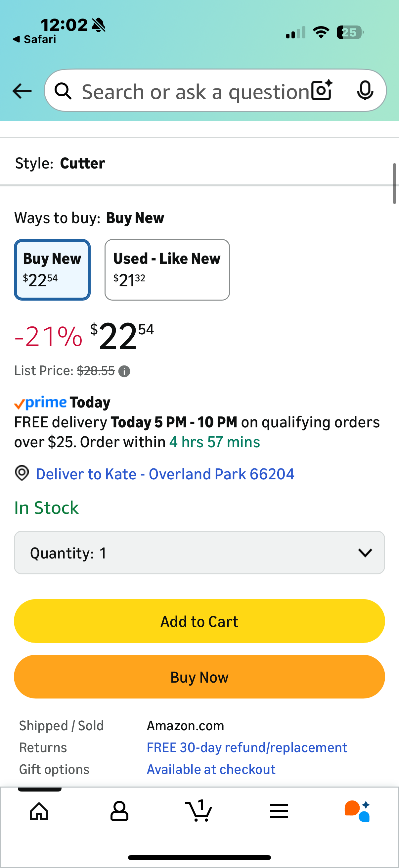Open the hamburger menu tab

pyautogui.click(x=279, y=811)
